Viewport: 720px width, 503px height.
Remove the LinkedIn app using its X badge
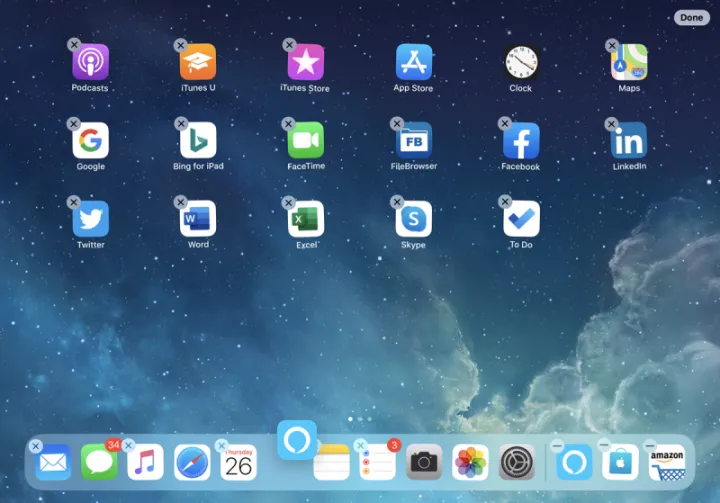pyautogui.click(x=611, y=124)
